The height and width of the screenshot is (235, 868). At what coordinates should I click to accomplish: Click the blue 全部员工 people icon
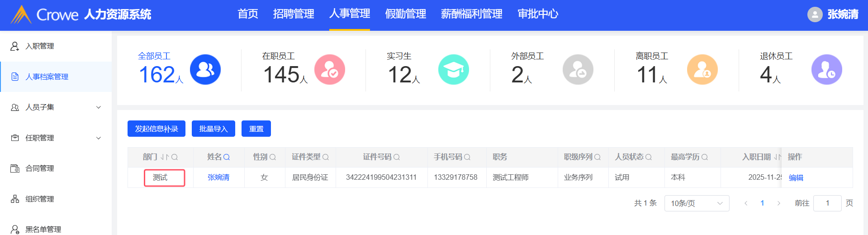click(x=205, y=70)
